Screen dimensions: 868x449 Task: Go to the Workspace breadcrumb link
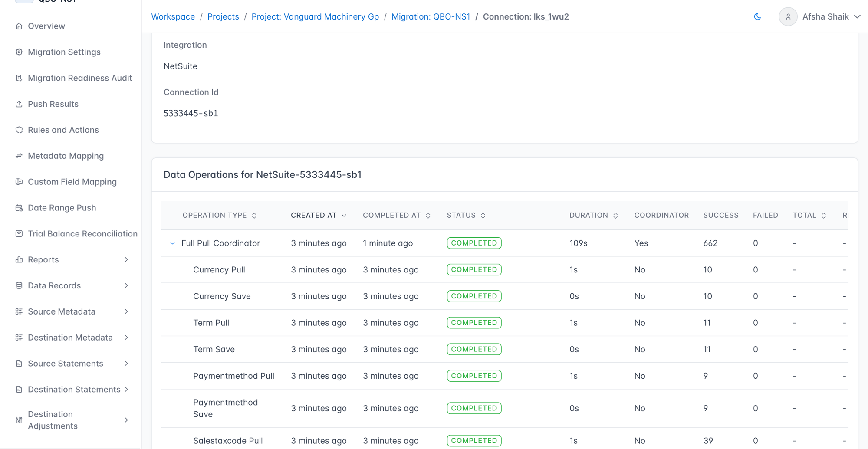[173, 16]
